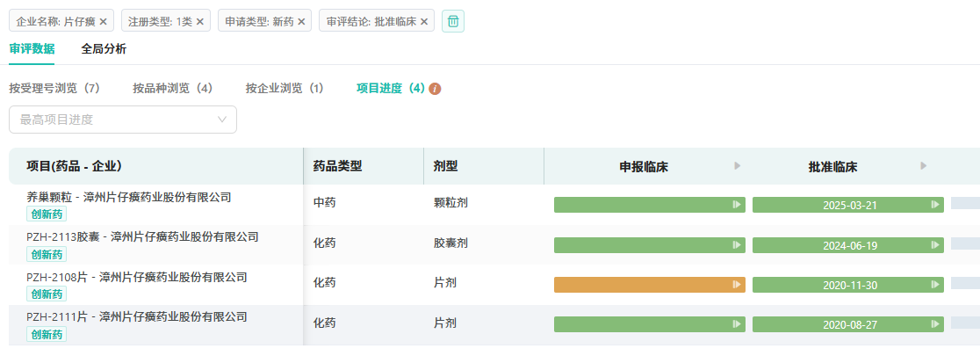Viewport: 980px width, 363px height.
Task: Switch to the 全局分析 tab
Action: tap(104, 48)
